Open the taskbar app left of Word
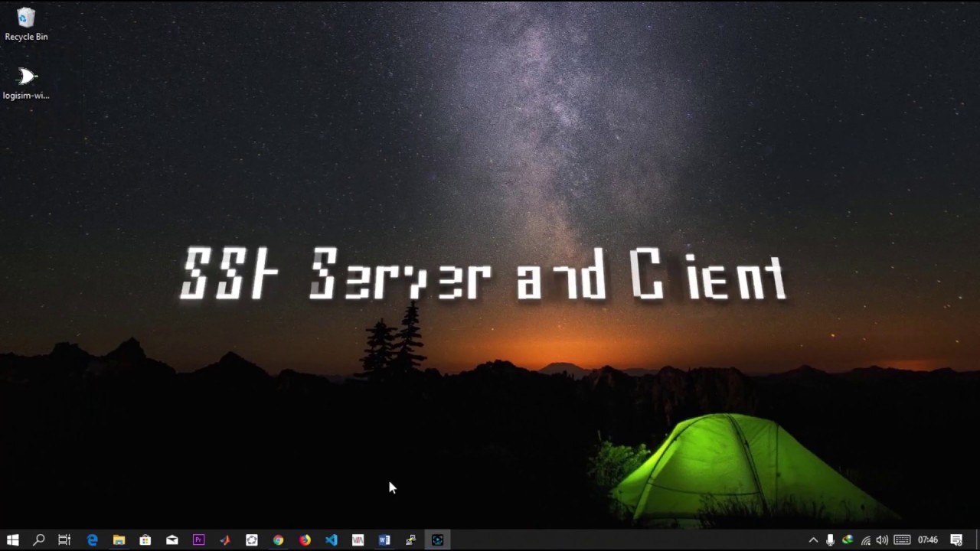 point(358,540)
